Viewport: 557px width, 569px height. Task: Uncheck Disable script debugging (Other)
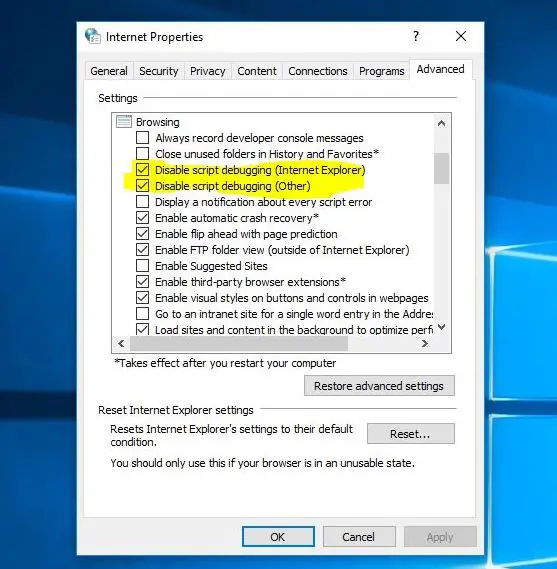[142, 186]
